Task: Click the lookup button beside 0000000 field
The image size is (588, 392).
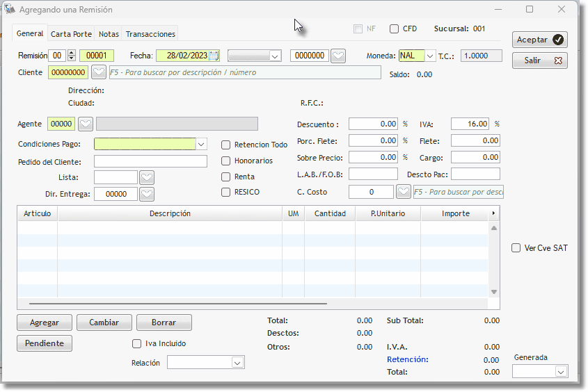Action: 338,56
